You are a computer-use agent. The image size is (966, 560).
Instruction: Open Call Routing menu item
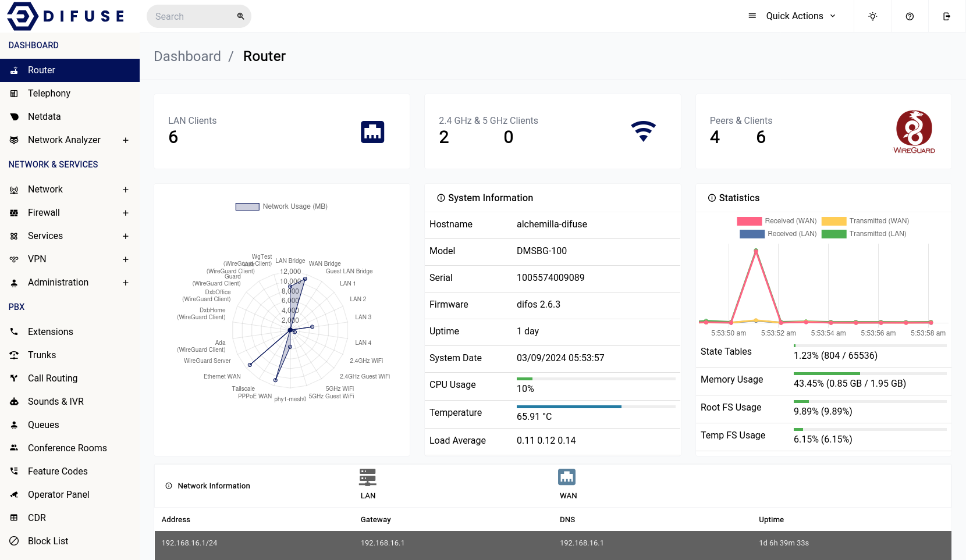70,379
